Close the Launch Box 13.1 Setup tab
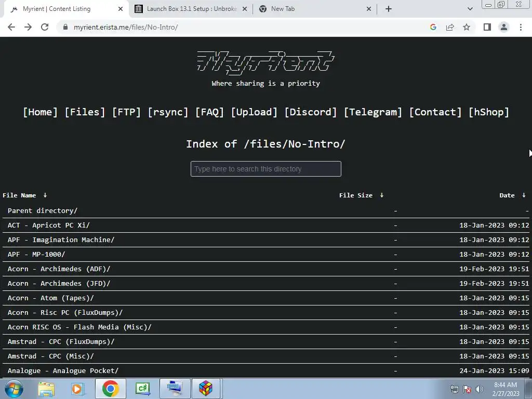Viewport: 532px width, 399px height. 245,9
